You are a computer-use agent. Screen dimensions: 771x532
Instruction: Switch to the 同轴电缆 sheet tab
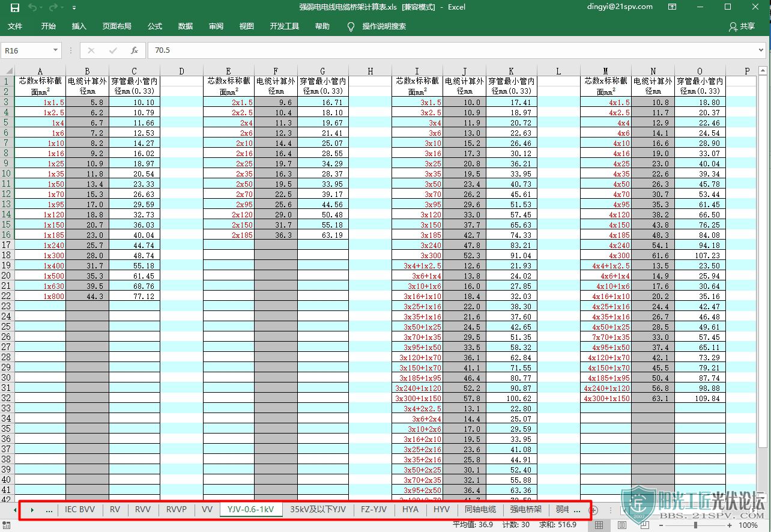[x=480, y=509]
